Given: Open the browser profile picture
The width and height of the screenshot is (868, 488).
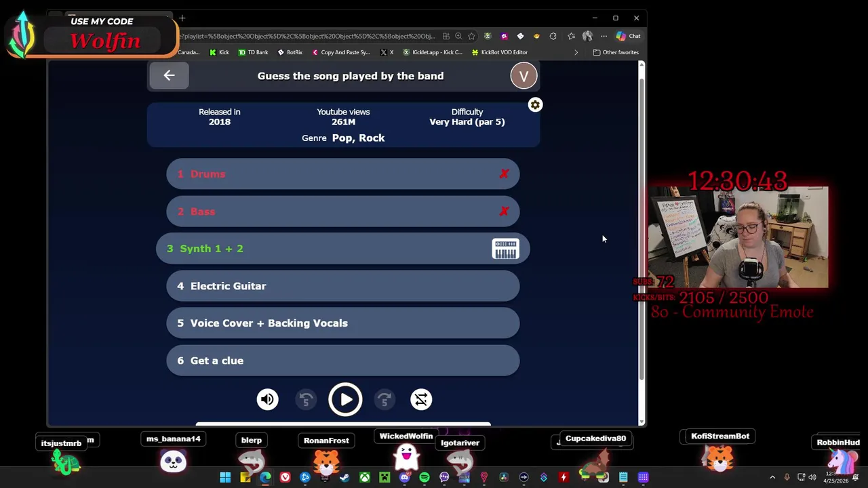Looking at the screenshot, I should coord(587,36).
